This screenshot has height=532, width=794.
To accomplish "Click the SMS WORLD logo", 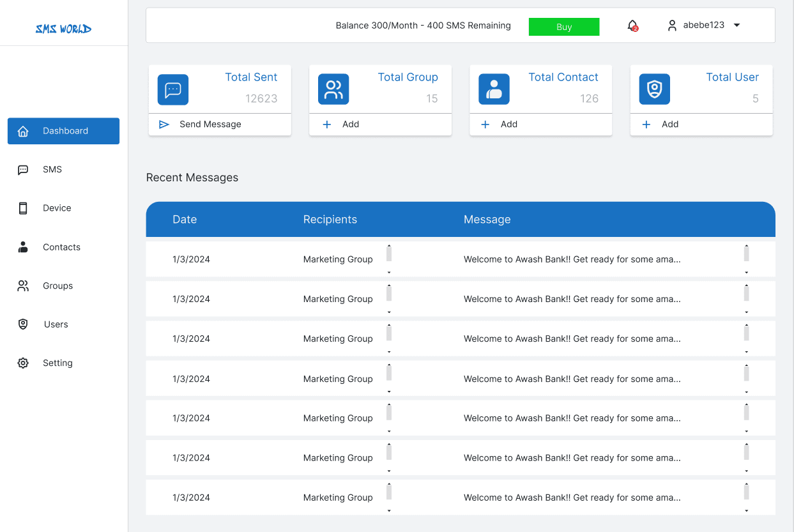I will (x=63, y=29).
